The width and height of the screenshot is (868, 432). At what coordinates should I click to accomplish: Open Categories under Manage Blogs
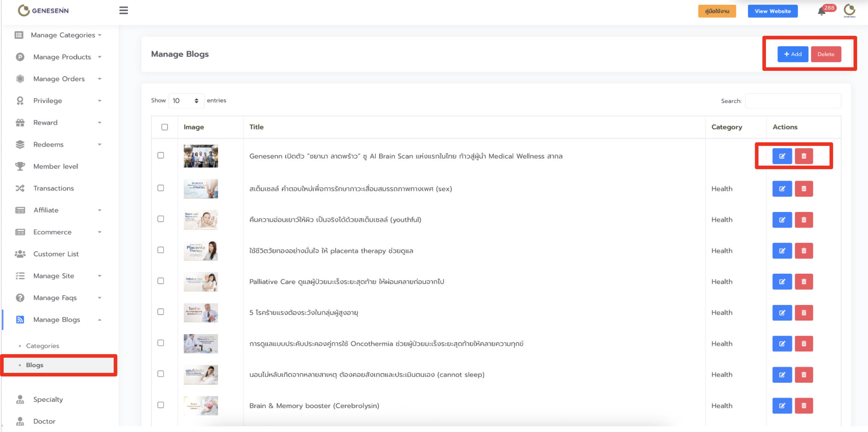click(x=42, y=346)
